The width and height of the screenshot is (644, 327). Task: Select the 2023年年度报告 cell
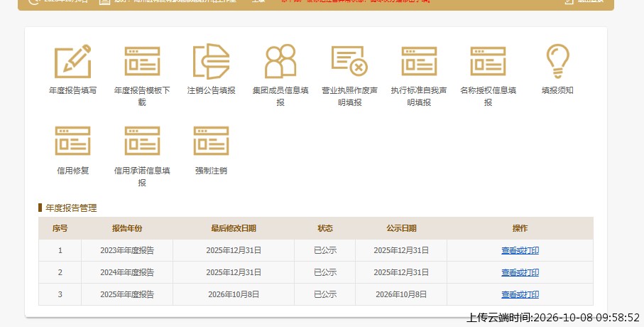click(127, 250)
